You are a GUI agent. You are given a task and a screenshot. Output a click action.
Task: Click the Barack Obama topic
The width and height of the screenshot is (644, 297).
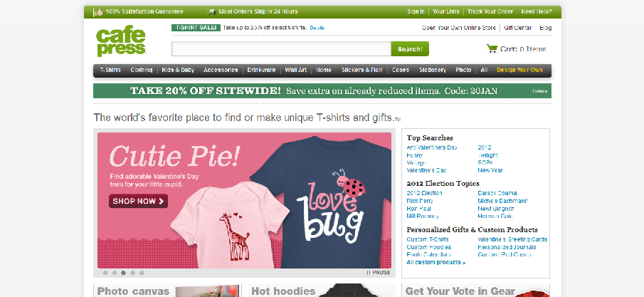497,193
